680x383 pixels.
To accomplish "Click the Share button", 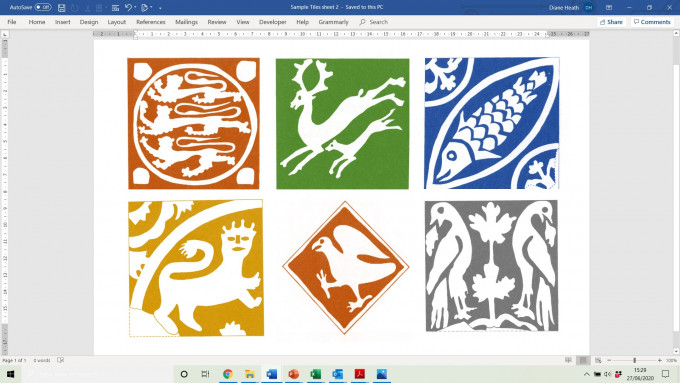I will pyautogui.click(x=611, y=22).
